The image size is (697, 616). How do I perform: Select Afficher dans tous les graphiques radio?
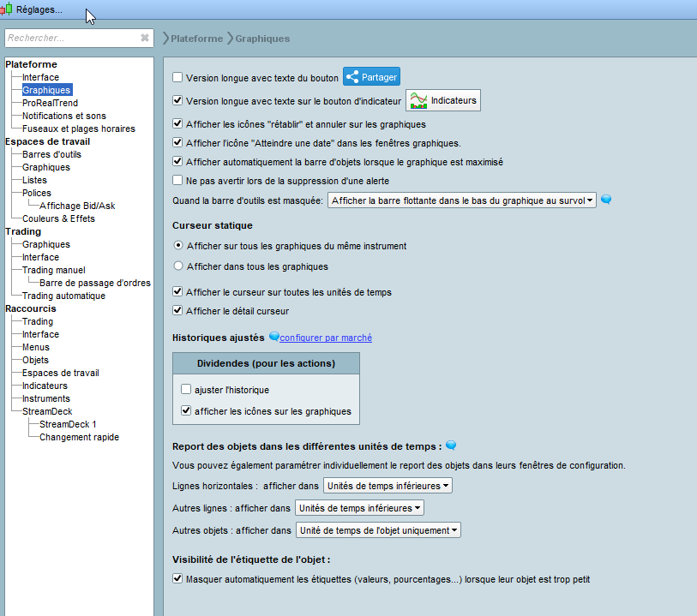point(178,266)
